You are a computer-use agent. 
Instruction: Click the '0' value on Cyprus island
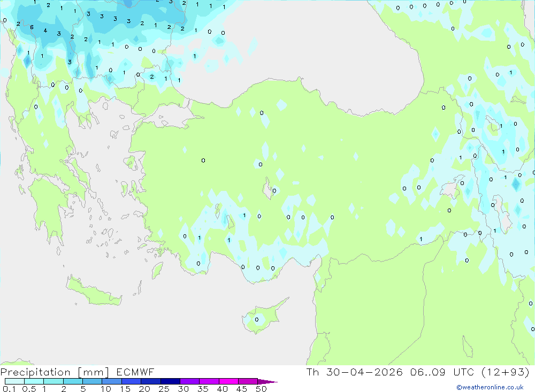(x=257, y=320)
